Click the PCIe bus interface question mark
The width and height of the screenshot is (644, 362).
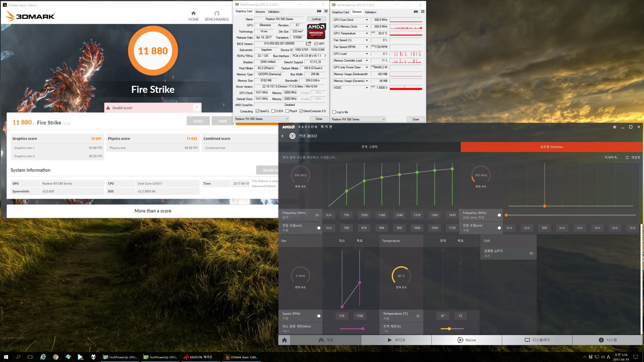(x=325, y=56)
